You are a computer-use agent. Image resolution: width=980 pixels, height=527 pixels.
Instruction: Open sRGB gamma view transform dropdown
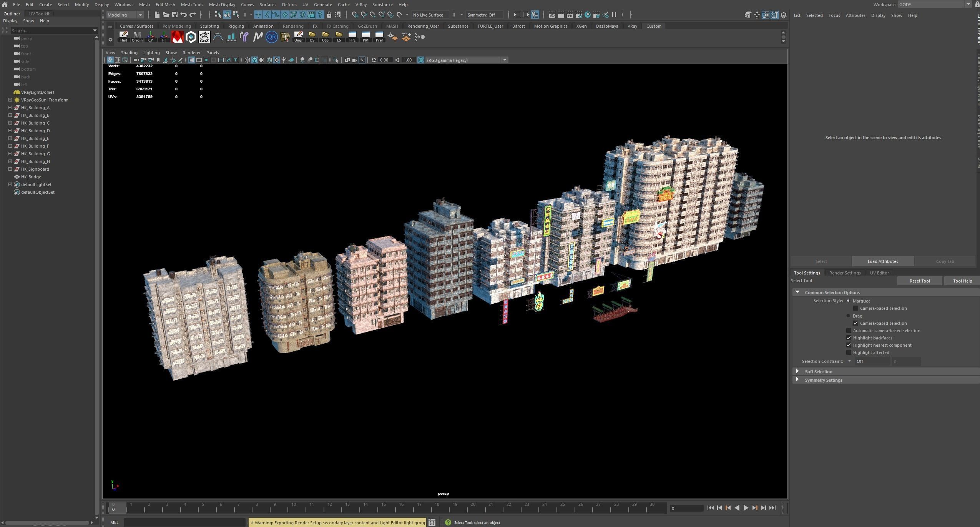[467, 60]
